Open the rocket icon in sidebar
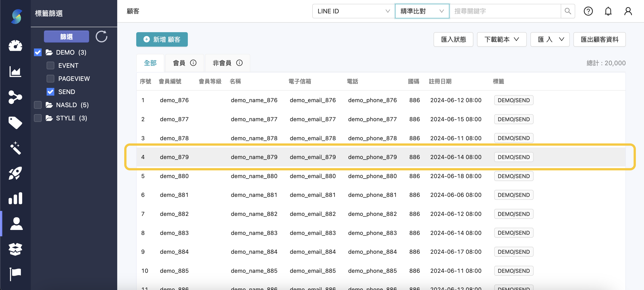This screenshot has height=290, width=644. (15, 173)
